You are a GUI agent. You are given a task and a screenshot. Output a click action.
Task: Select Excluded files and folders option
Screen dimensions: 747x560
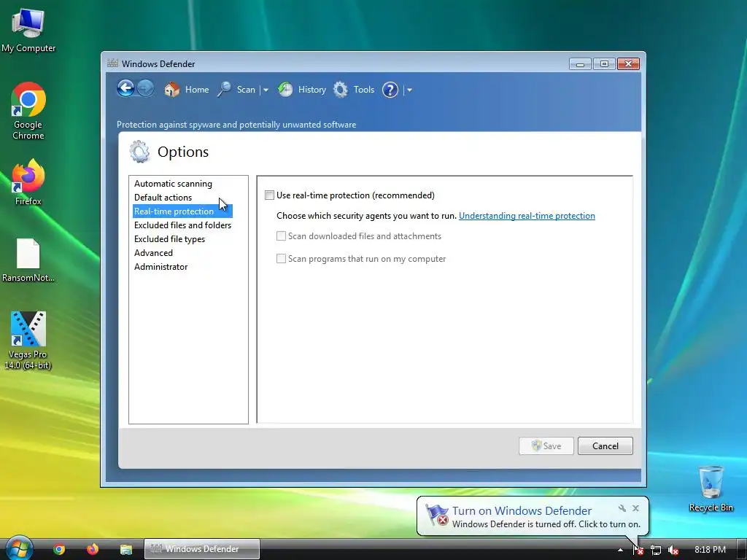pos(182,225)
